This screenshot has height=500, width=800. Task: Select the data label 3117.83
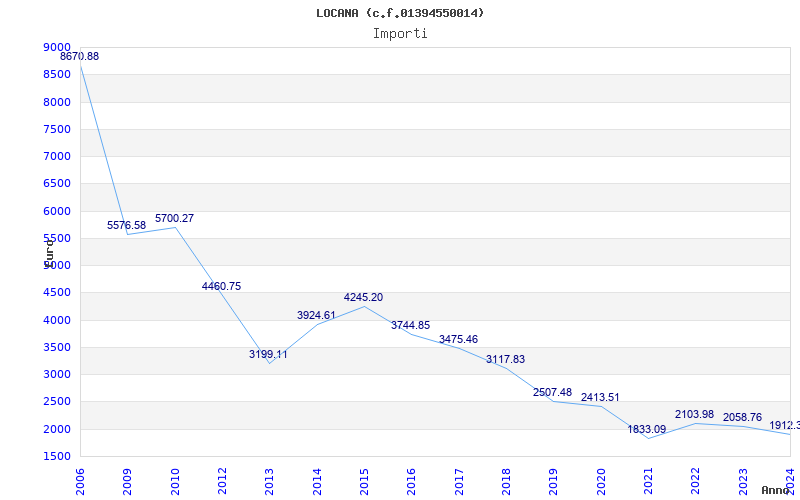[x=505, y=359]
